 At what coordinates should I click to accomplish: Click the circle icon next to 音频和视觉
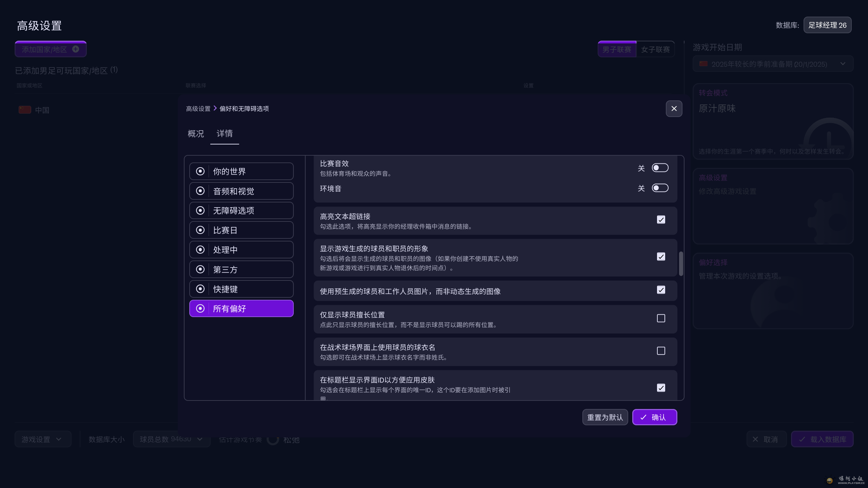[x=200, y=191]
